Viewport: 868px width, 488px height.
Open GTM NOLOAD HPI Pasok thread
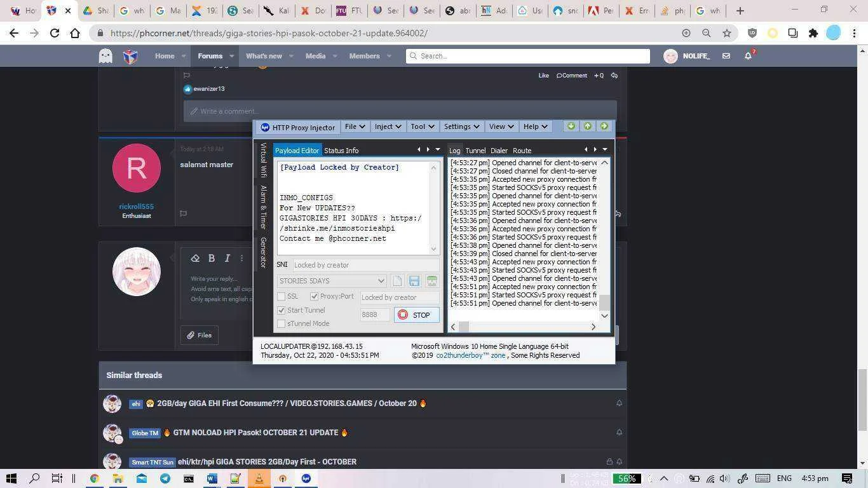point(255,433)
